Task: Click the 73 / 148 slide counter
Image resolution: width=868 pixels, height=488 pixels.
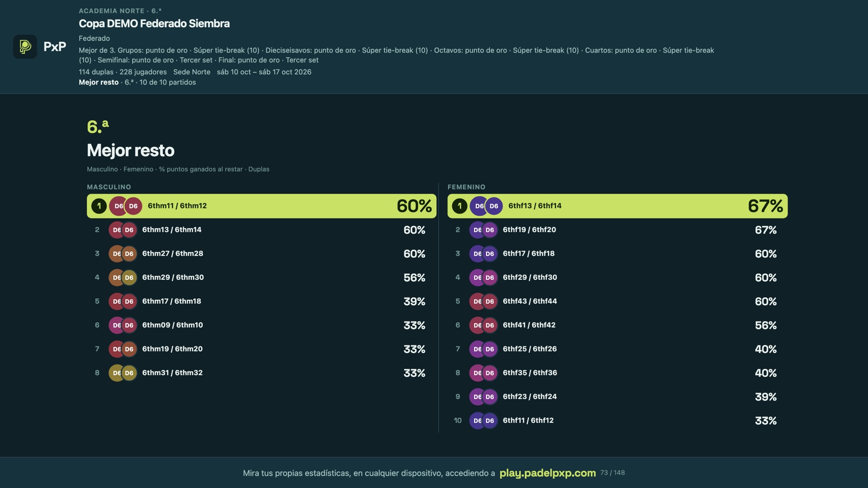Action: [x=612, y=473]
